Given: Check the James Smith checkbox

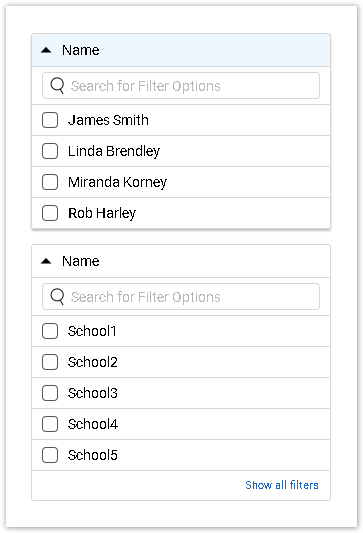Looking at the screenshot, I should click(50, 120).
